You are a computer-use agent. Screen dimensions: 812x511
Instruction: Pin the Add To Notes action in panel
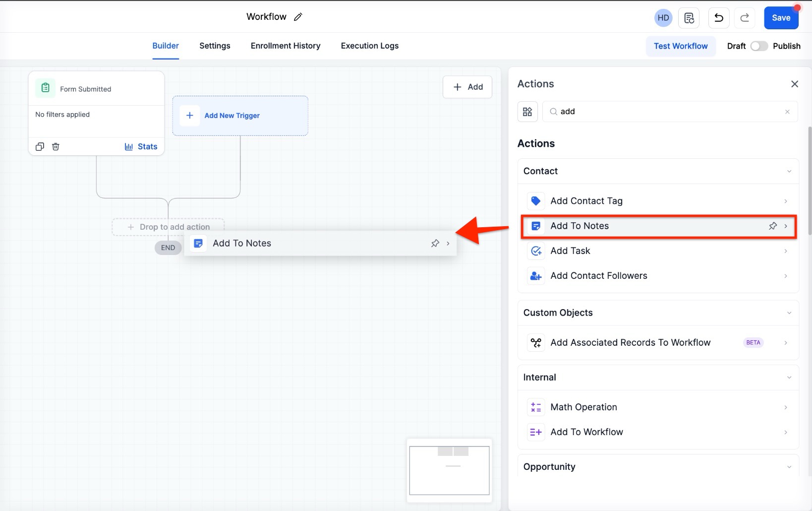(772, 226)
